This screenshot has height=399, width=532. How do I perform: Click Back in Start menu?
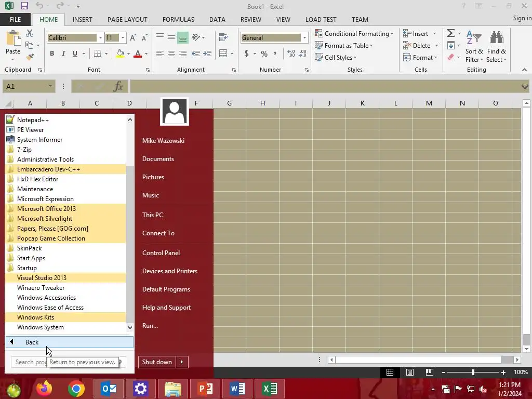click(x=70, y=342)
